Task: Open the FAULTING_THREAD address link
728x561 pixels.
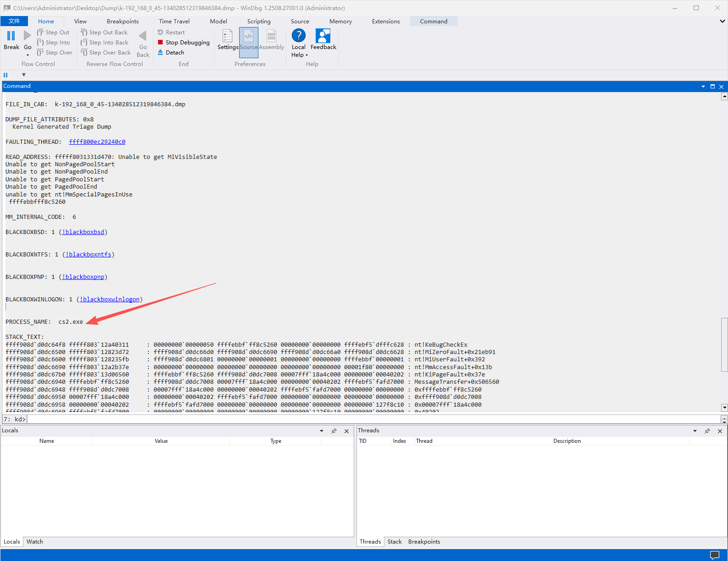Action: click(97, 142)
